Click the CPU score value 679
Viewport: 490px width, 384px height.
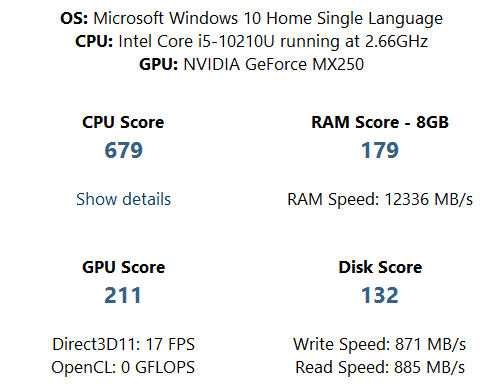pyautogui.click(x=123, y=150)
